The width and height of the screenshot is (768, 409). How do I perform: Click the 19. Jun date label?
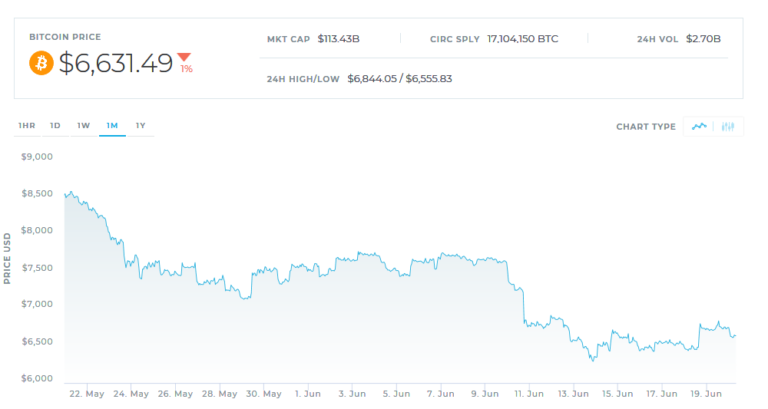pyautogui.click(x=706, y=394)
